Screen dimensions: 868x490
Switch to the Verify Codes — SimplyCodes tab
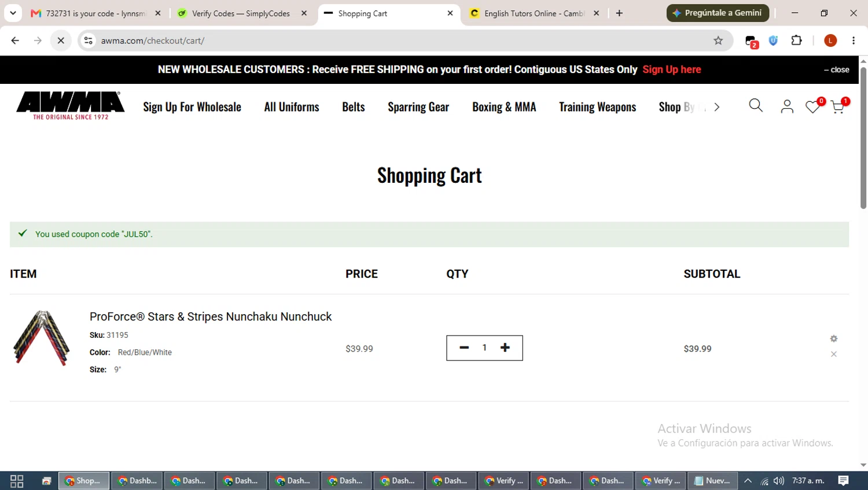(x=241, y=13)
